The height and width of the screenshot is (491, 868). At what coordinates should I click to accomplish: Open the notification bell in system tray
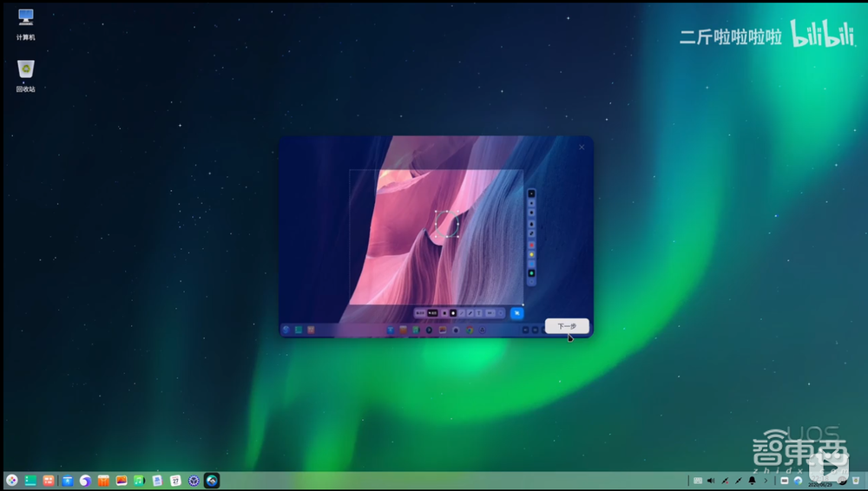(752, 480)
